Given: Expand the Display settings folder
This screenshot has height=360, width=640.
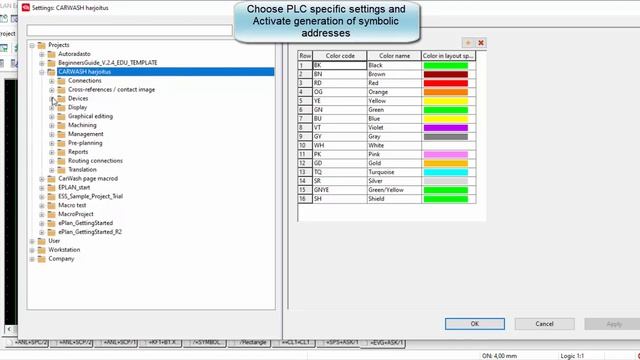Looking at the screenshot, I should (x=52, y=108).
